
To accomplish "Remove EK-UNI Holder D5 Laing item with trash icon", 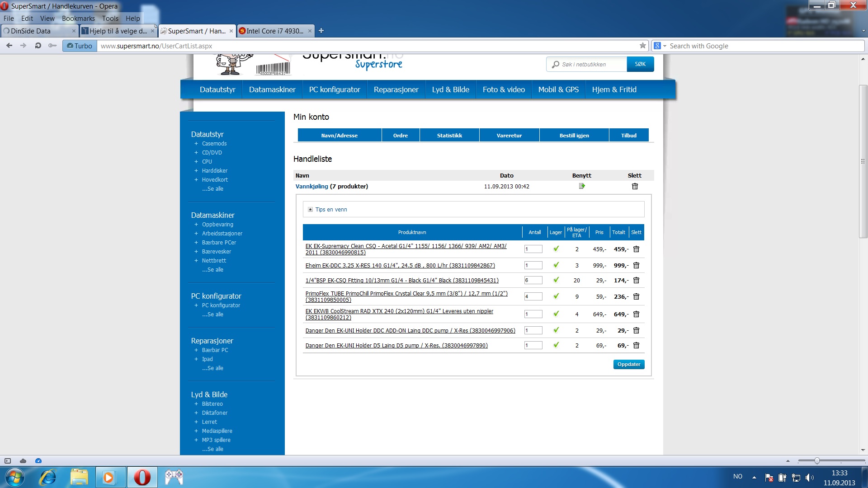I will point(636,345).
